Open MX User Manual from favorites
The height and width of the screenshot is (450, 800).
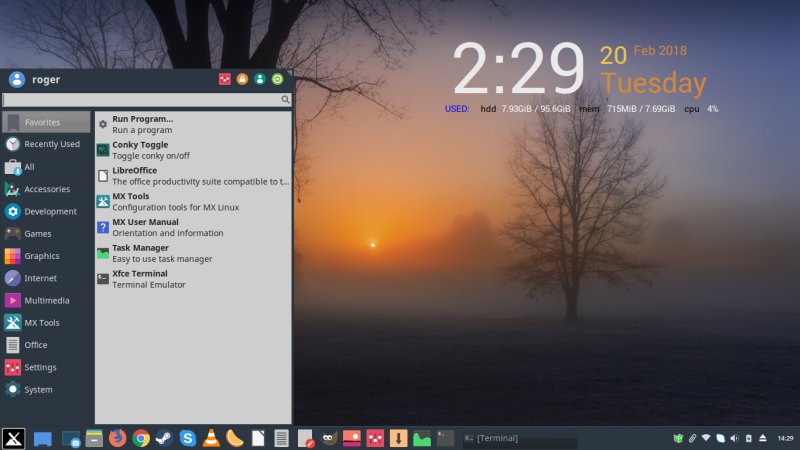click(x=193, y=228)
